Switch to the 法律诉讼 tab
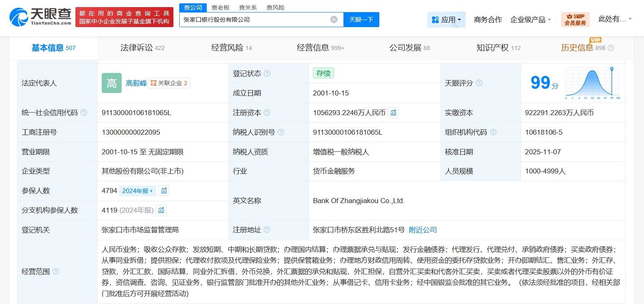The image size is (644, 304). [142, 48]
